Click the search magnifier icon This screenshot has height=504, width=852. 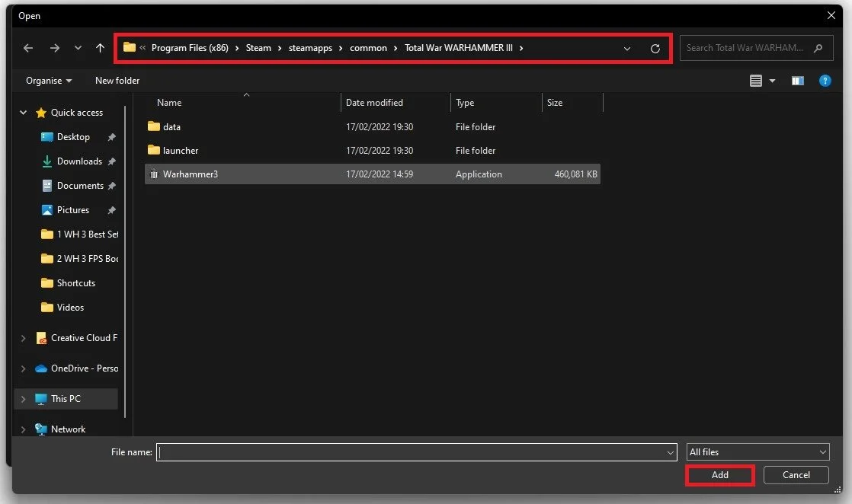(x=818, y=48)
